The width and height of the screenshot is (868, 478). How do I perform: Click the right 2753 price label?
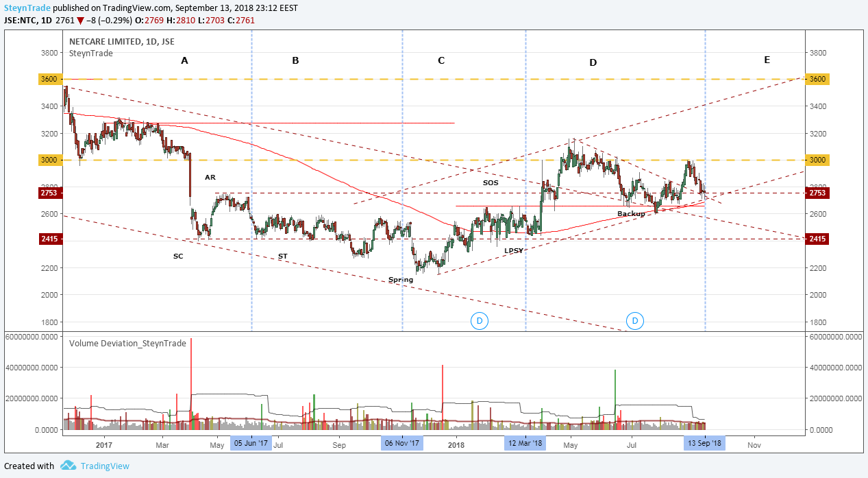coord(818,193)
